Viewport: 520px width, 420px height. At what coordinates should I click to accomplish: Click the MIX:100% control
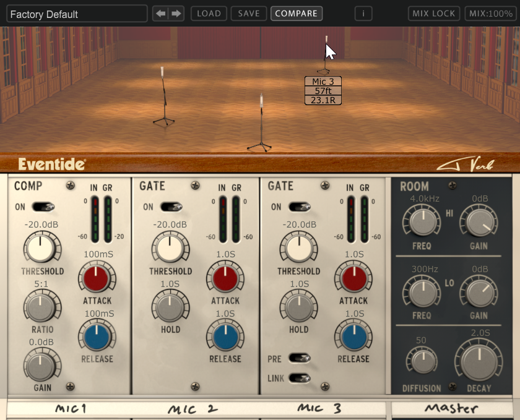pos(490,13)
